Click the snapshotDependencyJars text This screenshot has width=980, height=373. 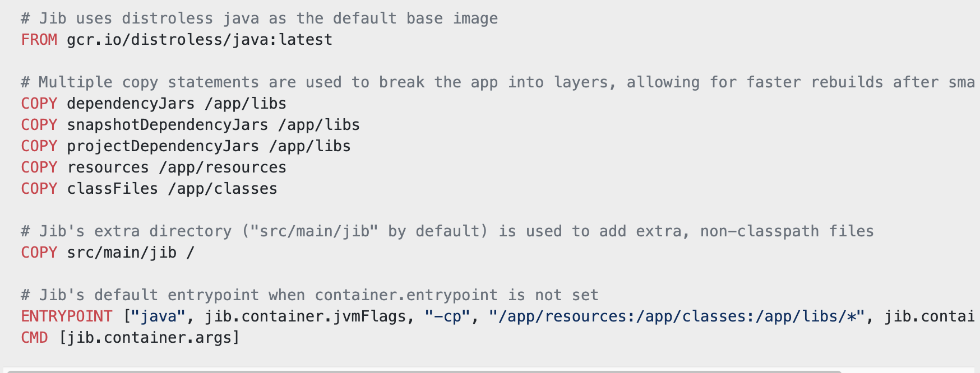tap(168, 125)
